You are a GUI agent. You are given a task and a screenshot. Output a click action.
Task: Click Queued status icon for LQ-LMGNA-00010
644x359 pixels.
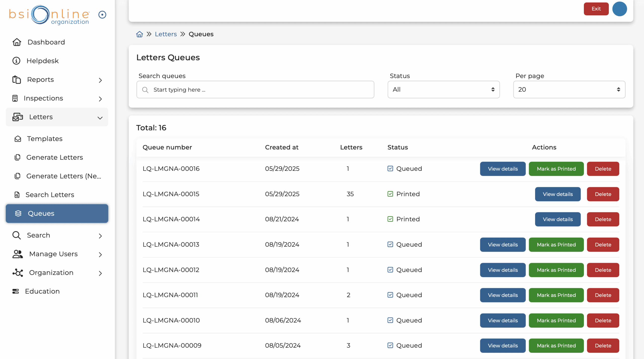point(390,320)
